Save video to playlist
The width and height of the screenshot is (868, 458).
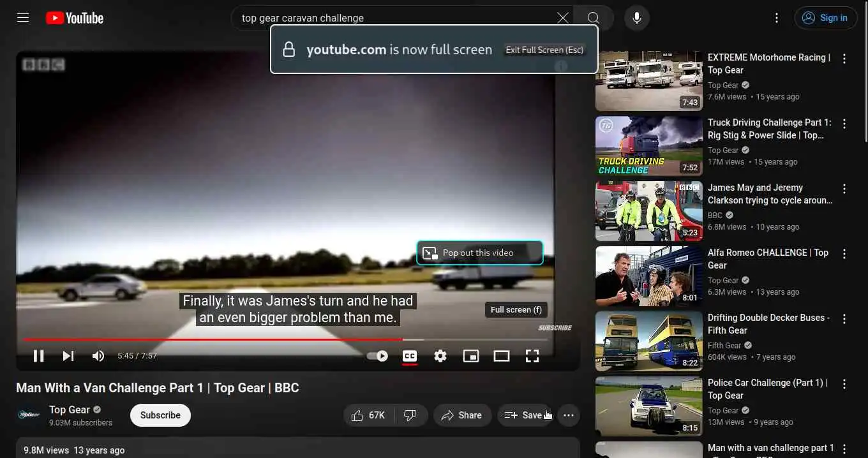(x=525, y=415)
